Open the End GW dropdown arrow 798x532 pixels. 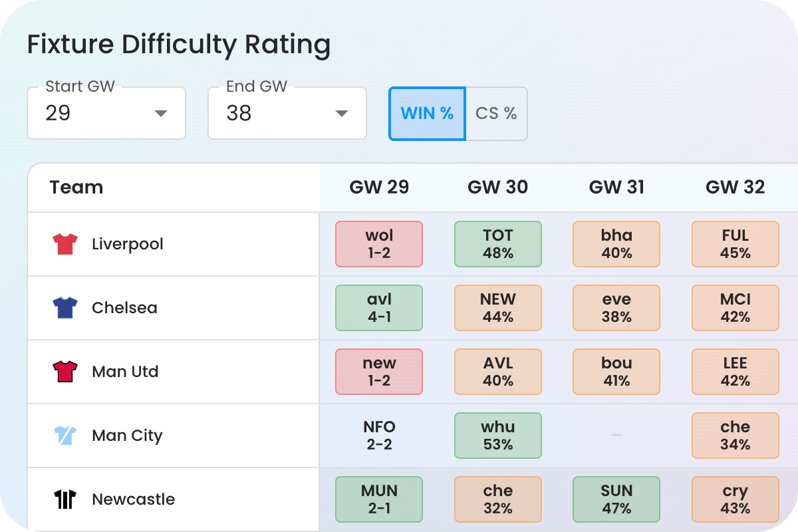(341, 114)
